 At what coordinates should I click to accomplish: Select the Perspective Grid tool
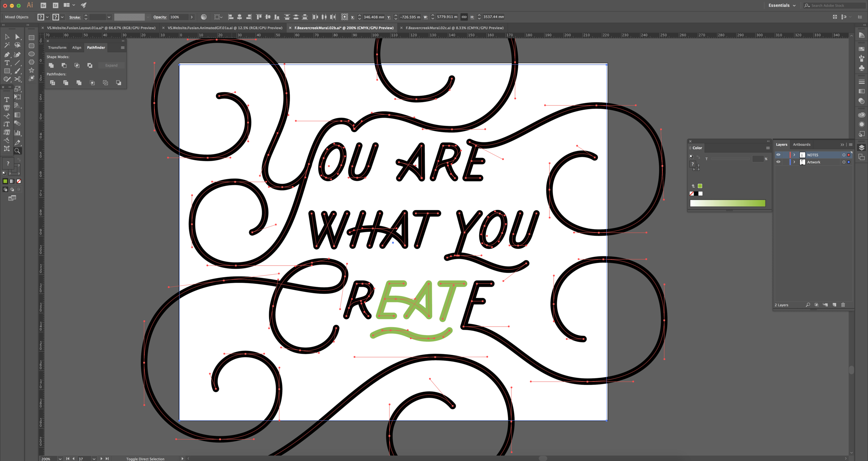click(17, 106)
